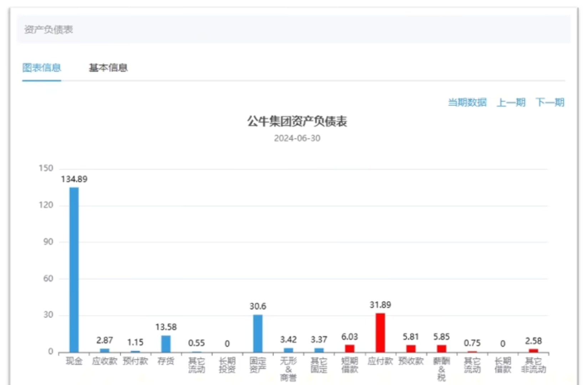Screen dimensions: 588x385
Task: Click the red 薪酬&税 bar labeled 5.85
Action: pyautogui.click(x=441, y=348)
